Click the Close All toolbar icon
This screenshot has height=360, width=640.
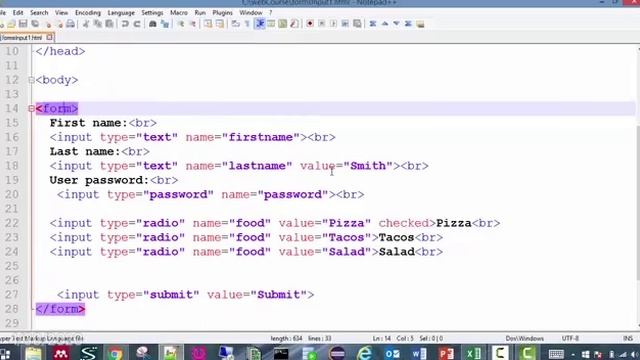60,24
